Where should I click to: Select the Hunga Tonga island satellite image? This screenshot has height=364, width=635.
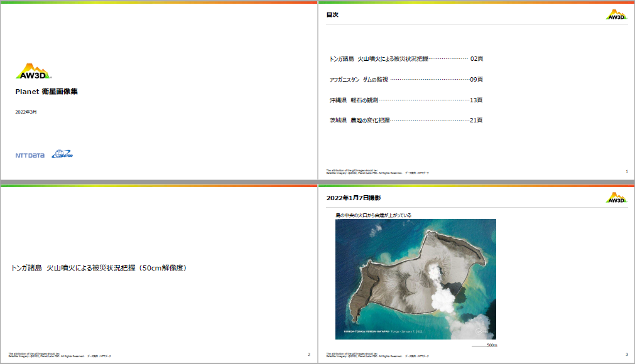415,279
